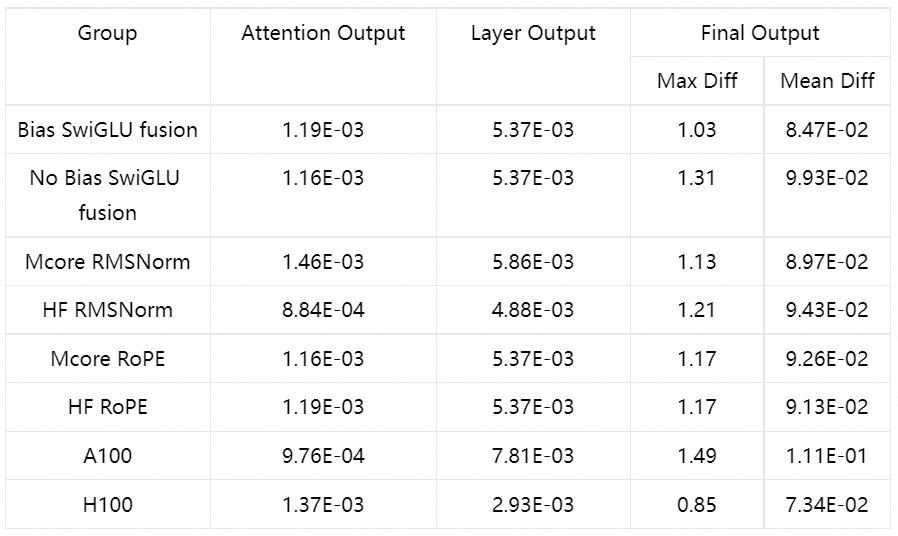Image resolution: width=898 pixels, height=536 pixels.
Task: Click the Bias SwiGLU fusion row label
Action: [107, 130]
